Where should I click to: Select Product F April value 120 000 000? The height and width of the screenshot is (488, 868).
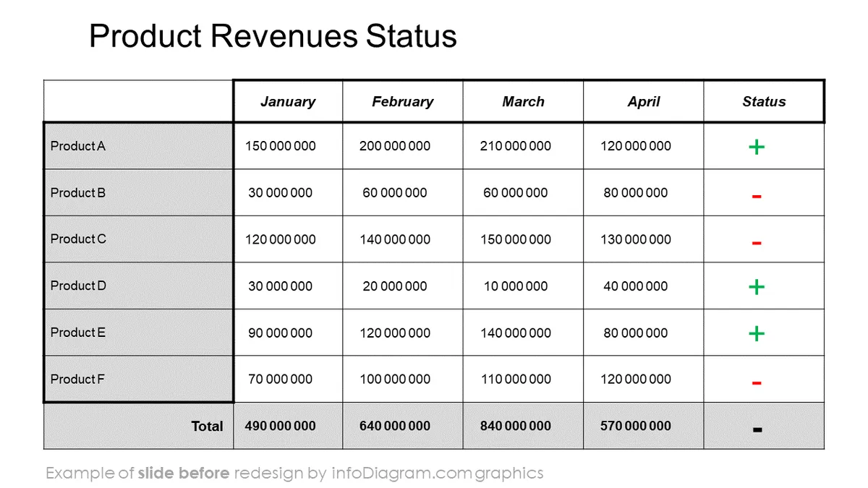pos(636,379)
